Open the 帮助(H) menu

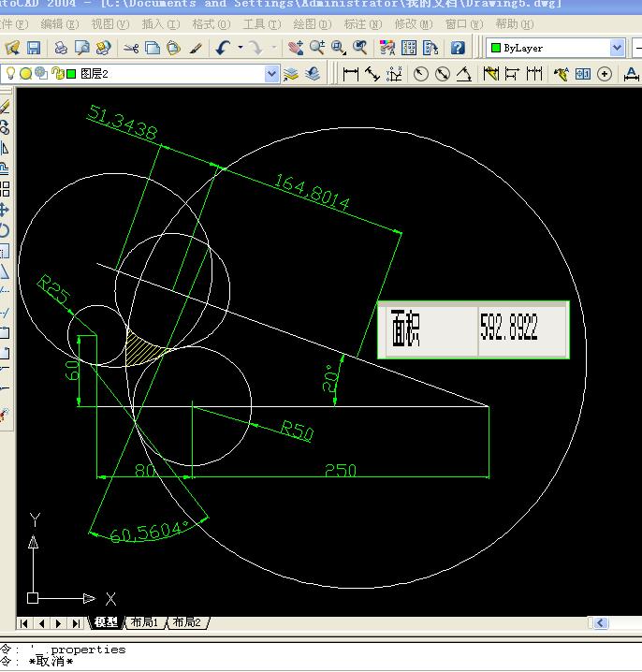pos(515,24)
